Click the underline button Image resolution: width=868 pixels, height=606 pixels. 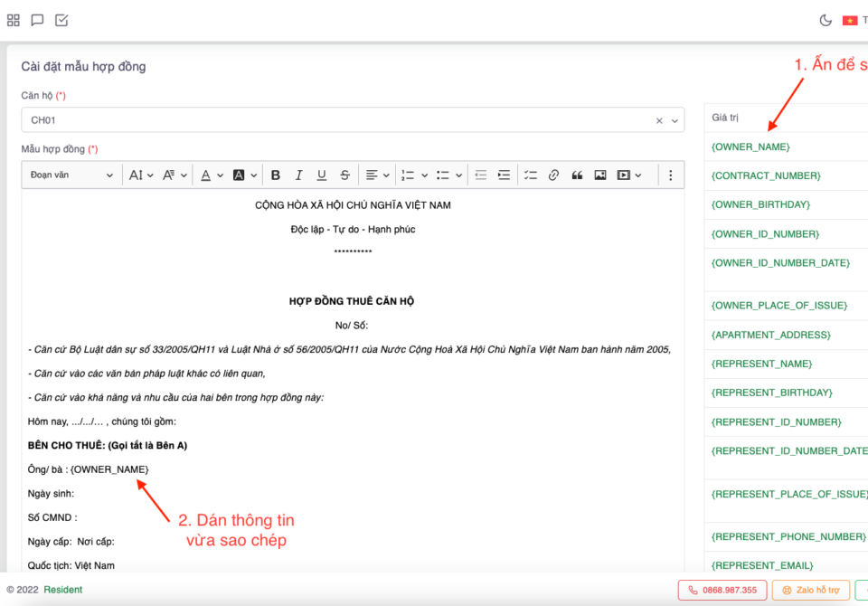(x=322, y=175)
